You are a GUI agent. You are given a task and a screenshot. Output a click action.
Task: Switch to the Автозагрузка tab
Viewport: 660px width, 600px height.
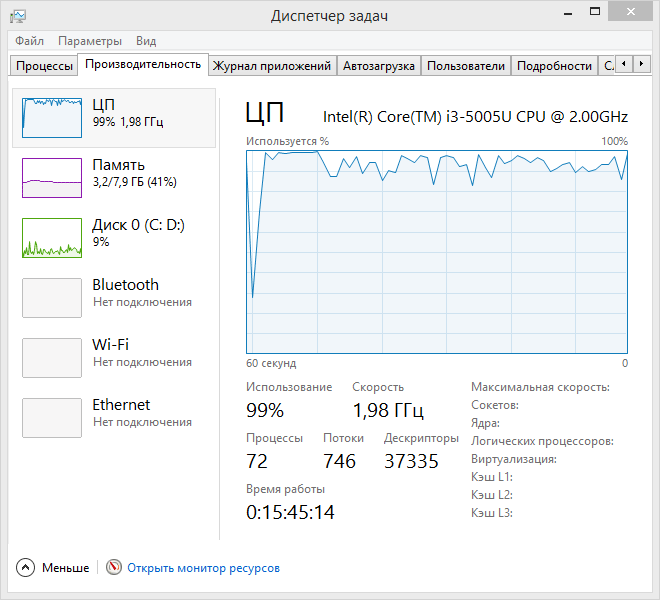pyautogui.click(x=378, y=66)
